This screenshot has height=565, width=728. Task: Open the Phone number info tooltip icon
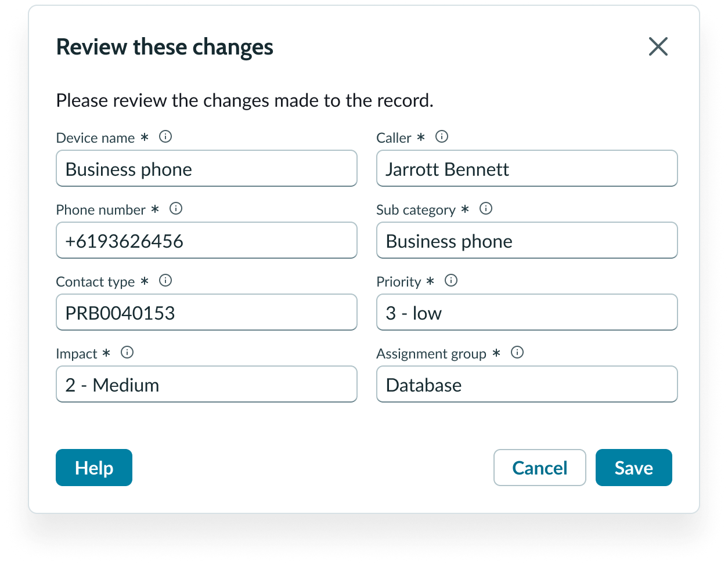click(x=176, y=209)
